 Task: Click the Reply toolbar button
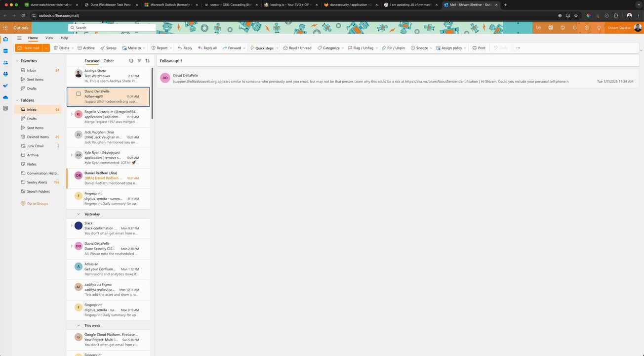click(x=185, y=48)
